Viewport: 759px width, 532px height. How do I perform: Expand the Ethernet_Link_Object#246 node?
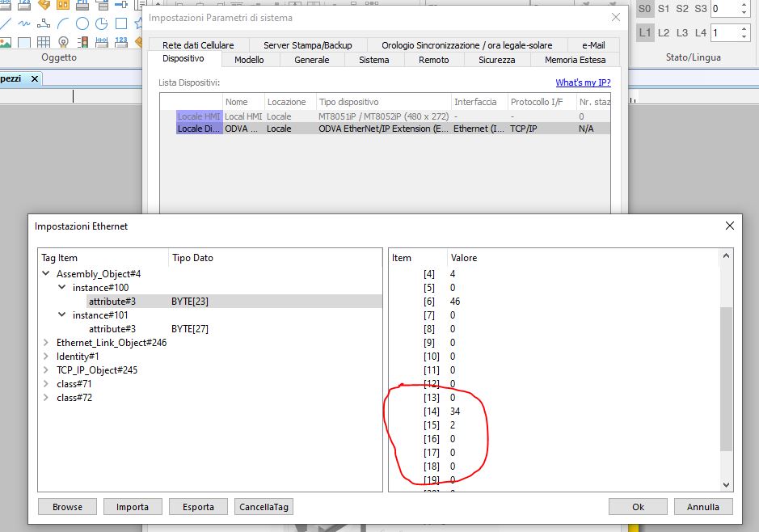pos(47,343)
